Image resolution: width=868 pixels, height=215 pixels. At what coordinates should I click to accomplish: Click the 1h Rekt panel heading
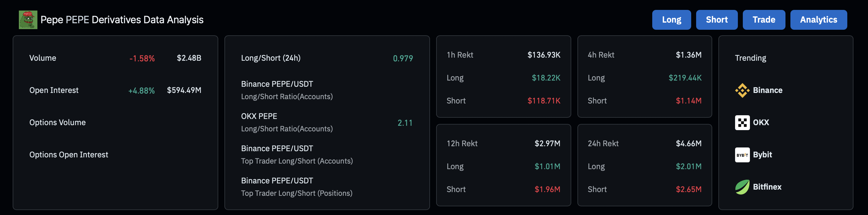point(460,55)
